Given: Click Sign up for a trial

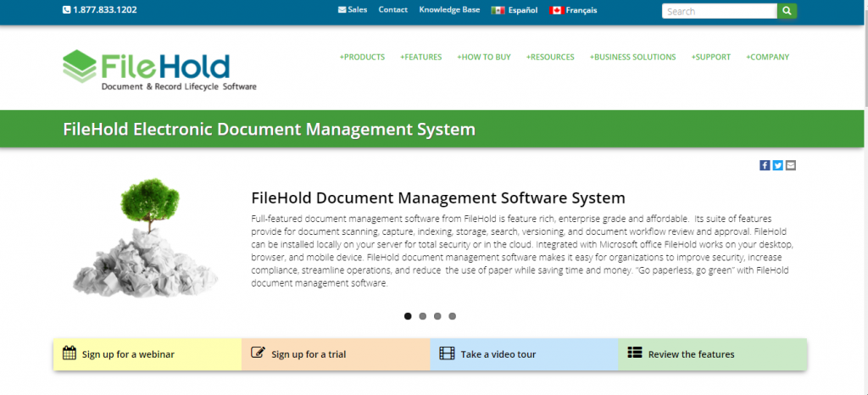Looking at the screenshot, I should (309, 354).
